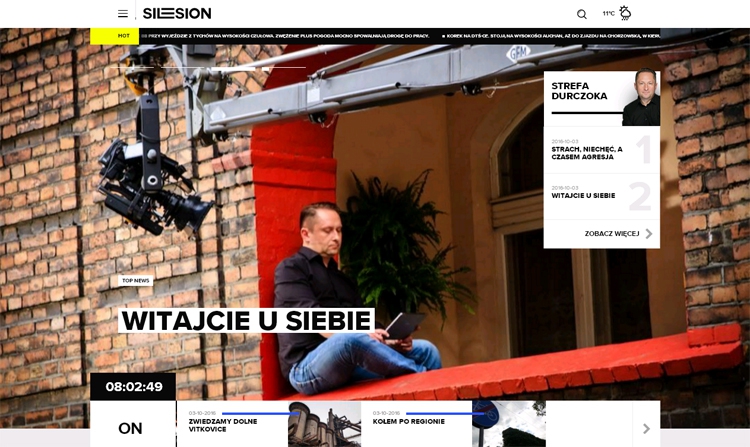Open 'Witajcie u siebie' in sidebar list

click(x=583, y=196)
